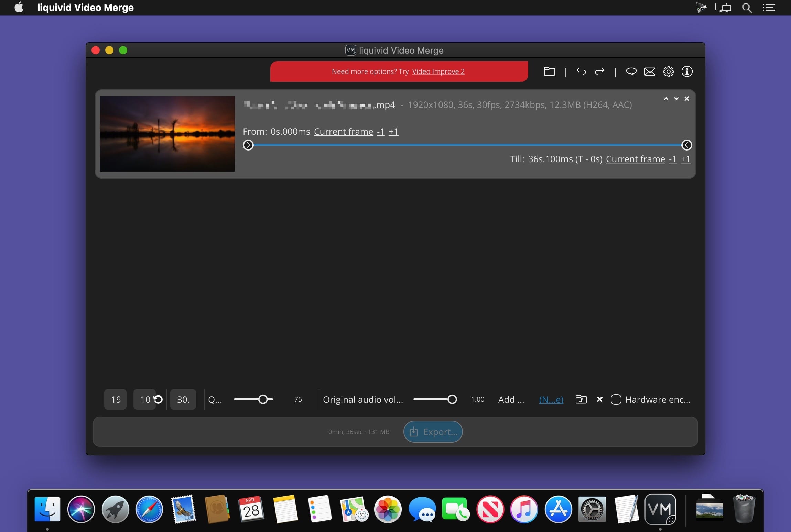
Task: Move the clip down with the chevron
Action: [676, 99]
